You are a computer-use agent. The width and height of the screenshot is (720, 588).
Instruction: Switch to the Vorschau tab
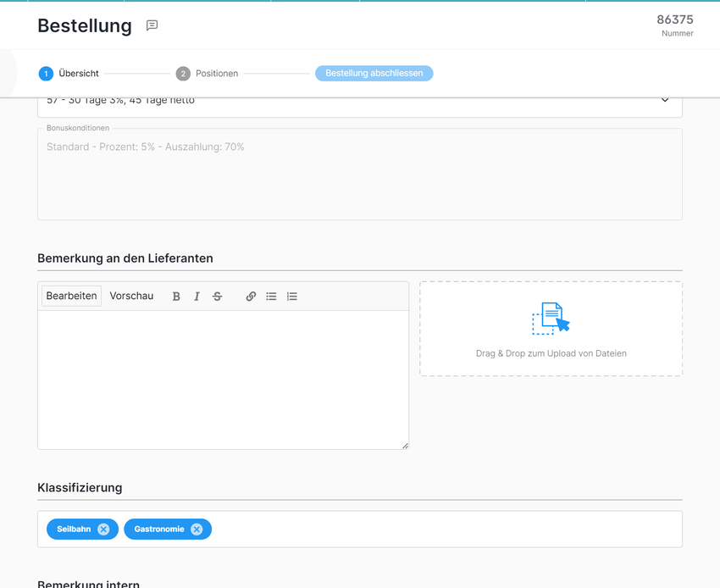[131, 296]
